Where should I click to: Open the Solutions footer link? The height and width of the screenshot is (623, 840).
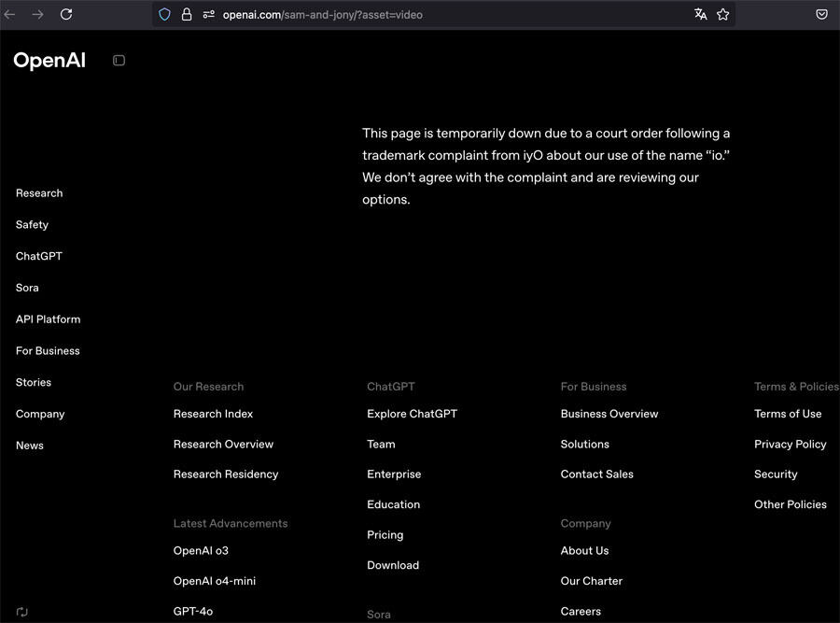[x=585, y=445]
